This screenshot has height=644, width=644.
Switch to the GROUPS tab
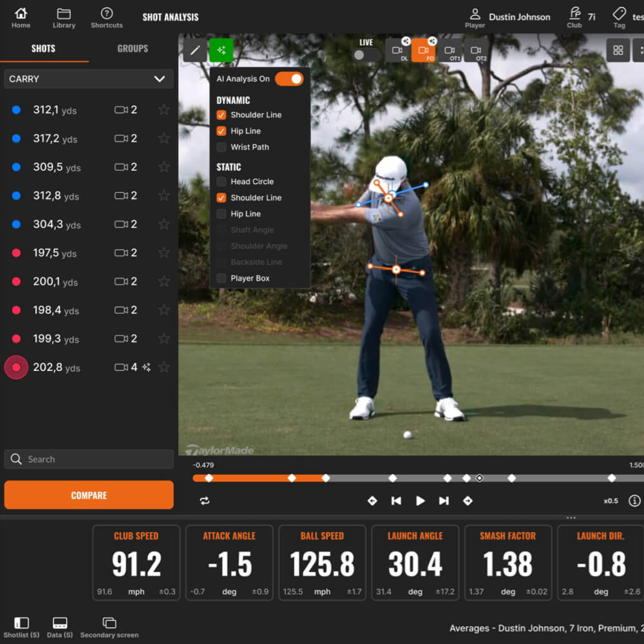point(132,48)
